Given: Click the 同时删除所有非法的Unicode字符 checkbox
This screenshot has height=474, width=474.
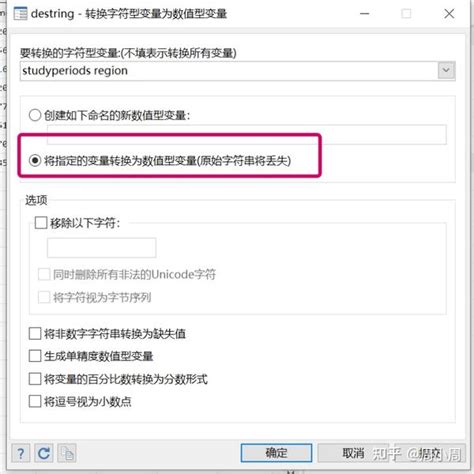Looking at the screenshot, I should (x=44, y=275).
